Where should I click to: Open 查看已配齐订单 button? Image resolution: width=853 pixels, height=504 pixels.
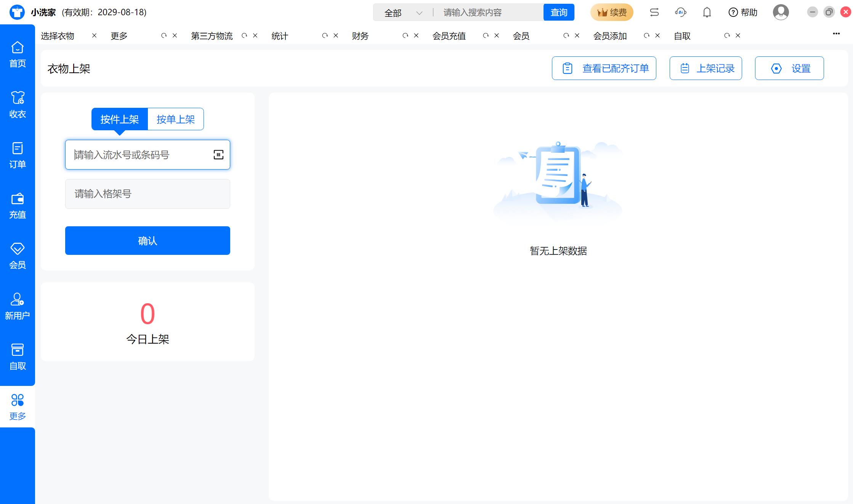(604, 68)
